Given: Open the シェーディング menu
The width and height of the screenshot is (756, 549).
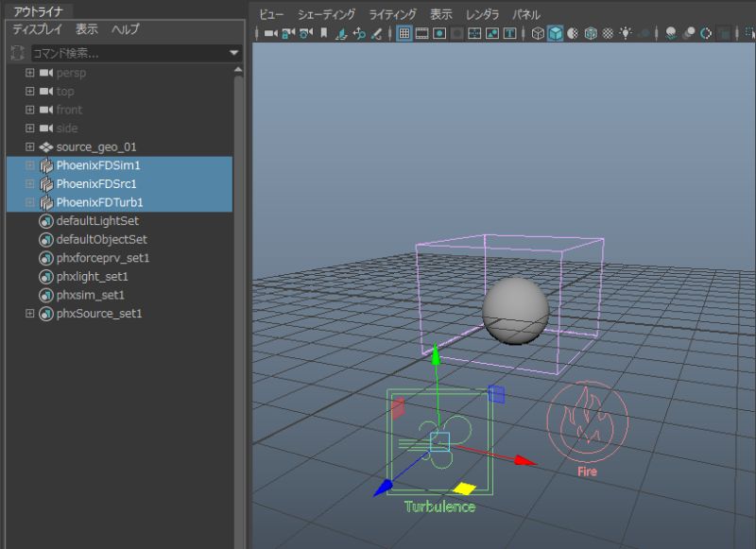Looking at the screenshot, I should click(x=326, y=15).
